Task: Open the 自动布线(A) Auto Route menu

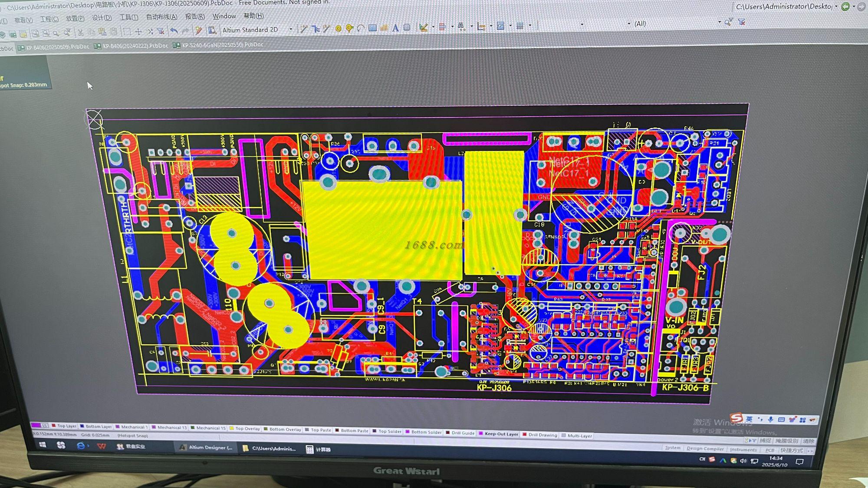Action: (x=161, y=17)
